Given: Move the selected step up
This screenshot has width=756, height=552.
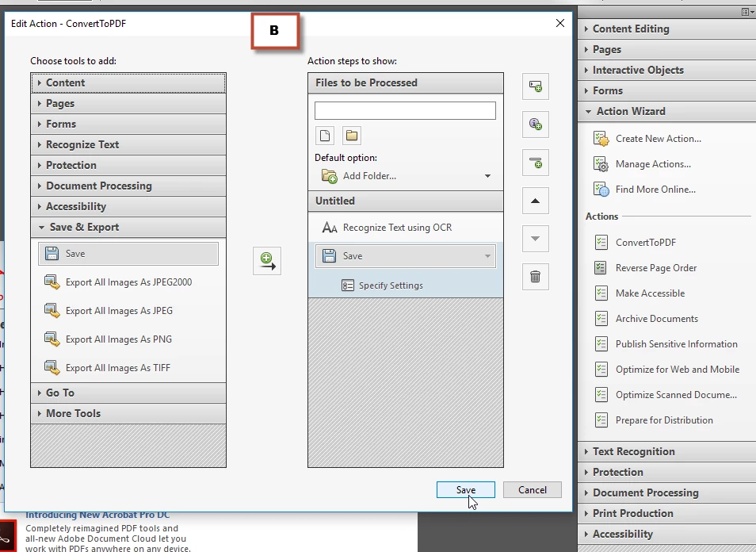Looking at the screenshot, I should (535, 201).
